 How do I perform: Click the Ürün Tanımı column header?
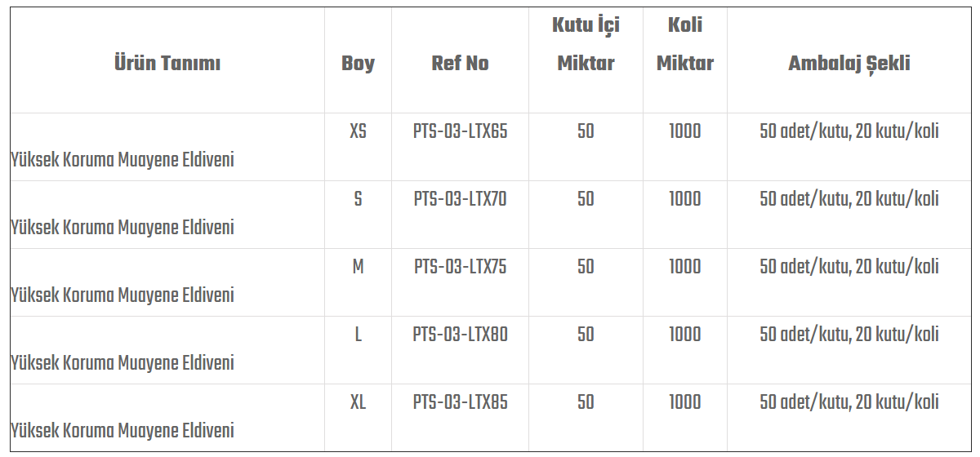click(167, 64)
